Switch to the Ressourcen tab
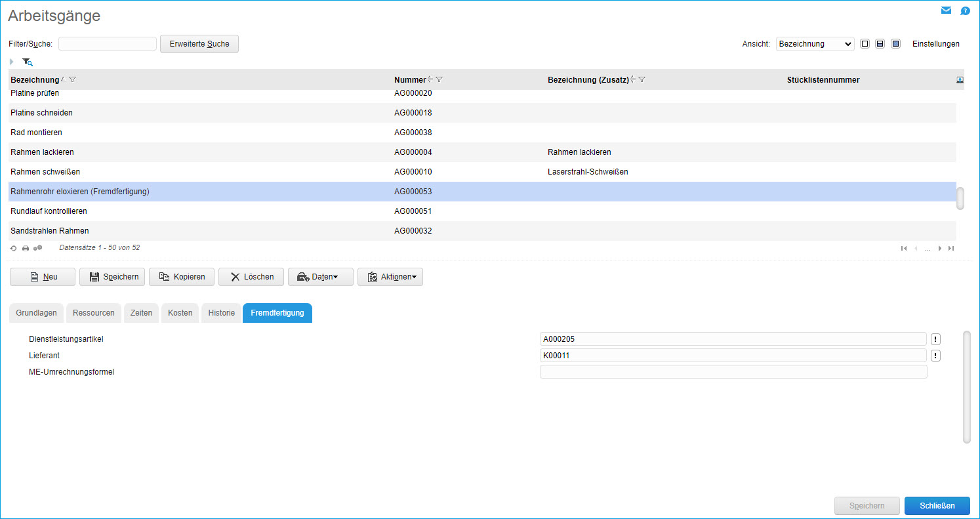 point(94,313)
